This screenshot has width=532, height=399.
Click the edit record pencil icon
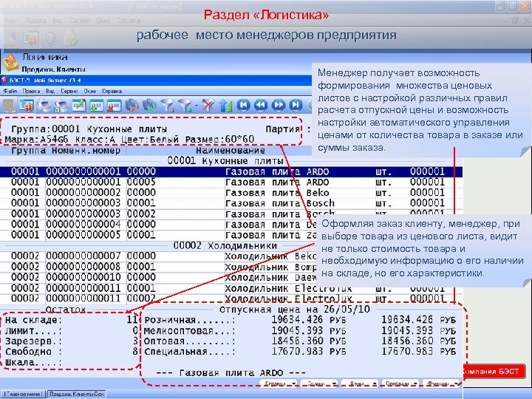79,106
